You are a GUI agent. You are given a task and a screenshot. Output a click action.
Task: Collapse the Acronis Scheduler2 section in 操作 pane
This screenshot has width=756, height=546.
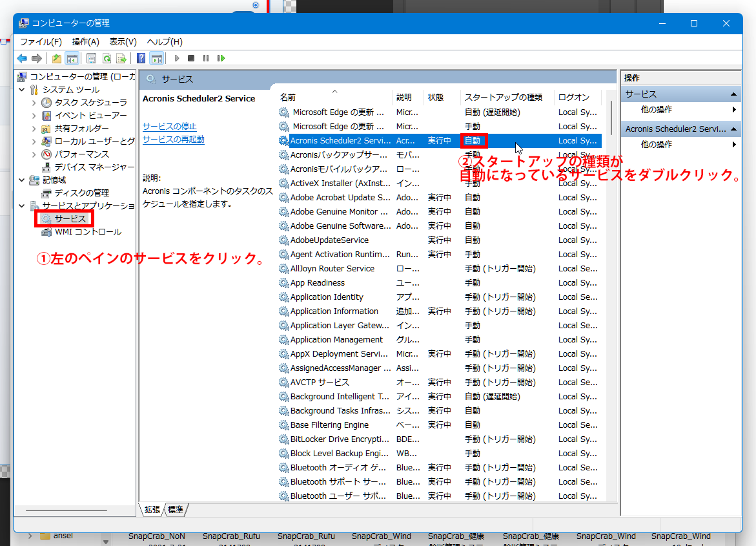coord(733,129)
